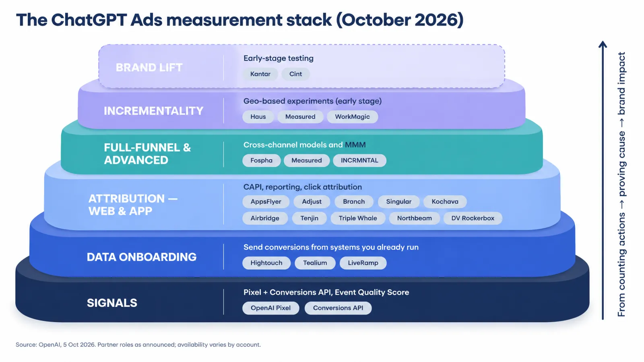The height and width of the screenshot is (362, 644).
Task: Select the "Source: OpenAI, 5 Oct 2026" footnote
Action: click(138, 345)
